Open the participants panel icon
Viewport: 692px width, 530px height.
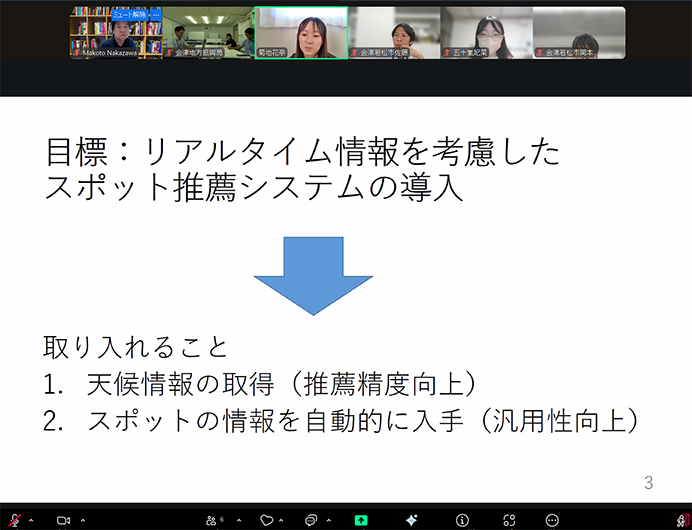click(x=211, y=520)
